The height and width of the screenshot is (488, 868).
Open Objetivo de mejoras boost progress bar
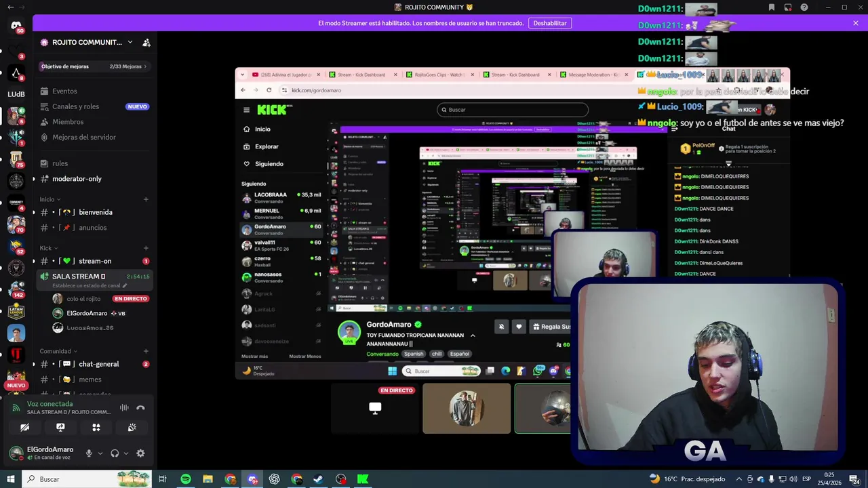pyautogui.click(x=95, y=66)
